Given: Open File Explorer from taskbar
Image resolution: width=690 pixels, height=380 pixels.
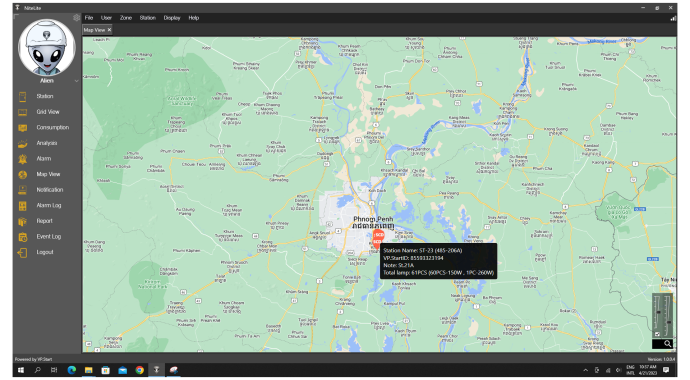Looking at the screenshot, I should point(88,370).
